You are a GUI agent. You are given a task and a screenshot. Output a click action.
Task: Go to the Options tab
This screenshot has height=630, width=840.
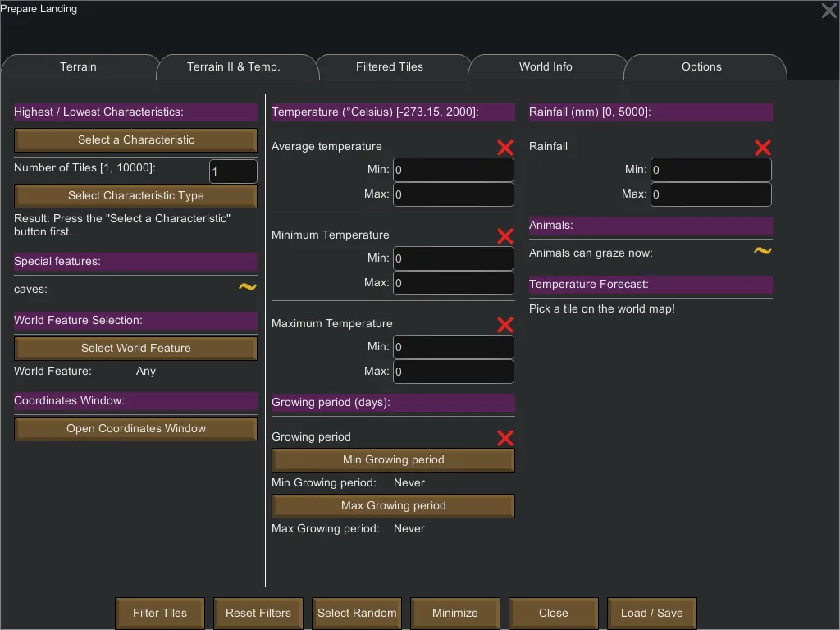click(x=701, y=67)
